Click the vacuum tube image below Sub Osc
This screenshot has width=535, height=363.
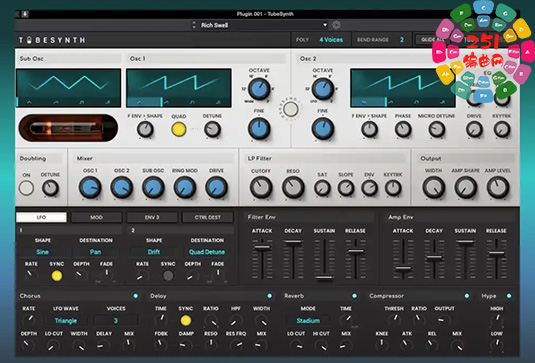tap(68, 128)
